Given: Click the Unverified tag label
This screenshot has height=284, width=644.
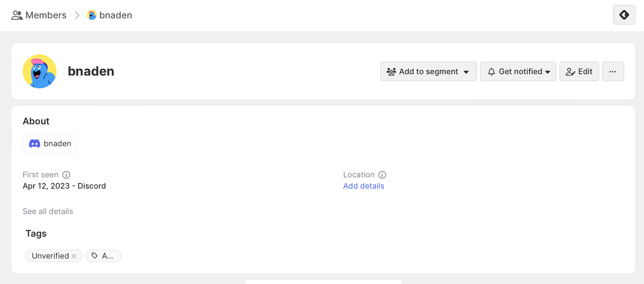Looking at the screenshot, I should (x=50, y=256).
